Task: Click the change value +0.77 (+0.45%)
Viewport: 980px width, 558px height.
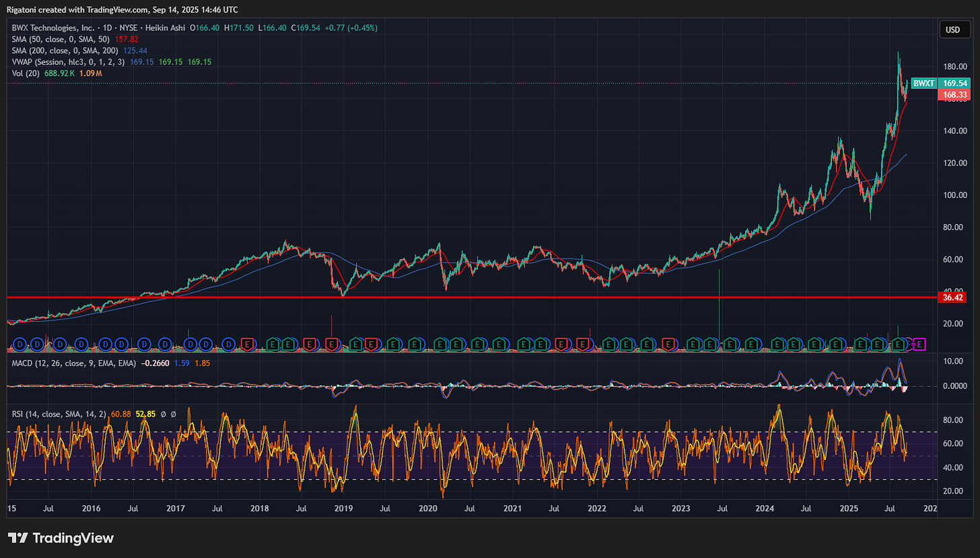Action: point(353,28)
